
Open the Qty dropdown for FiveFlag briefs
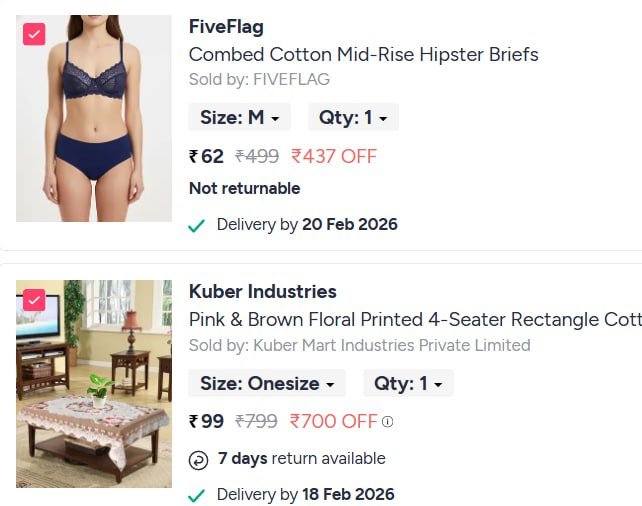353,118
